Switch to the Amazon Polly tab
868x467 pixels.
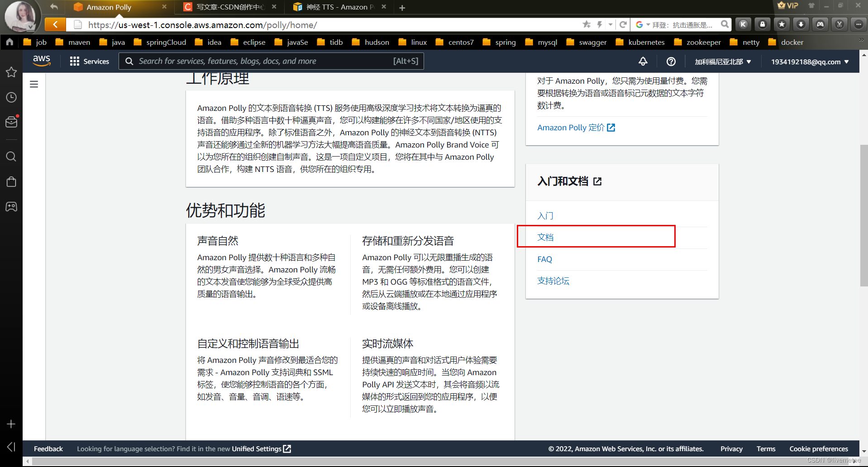click(109, 7)
